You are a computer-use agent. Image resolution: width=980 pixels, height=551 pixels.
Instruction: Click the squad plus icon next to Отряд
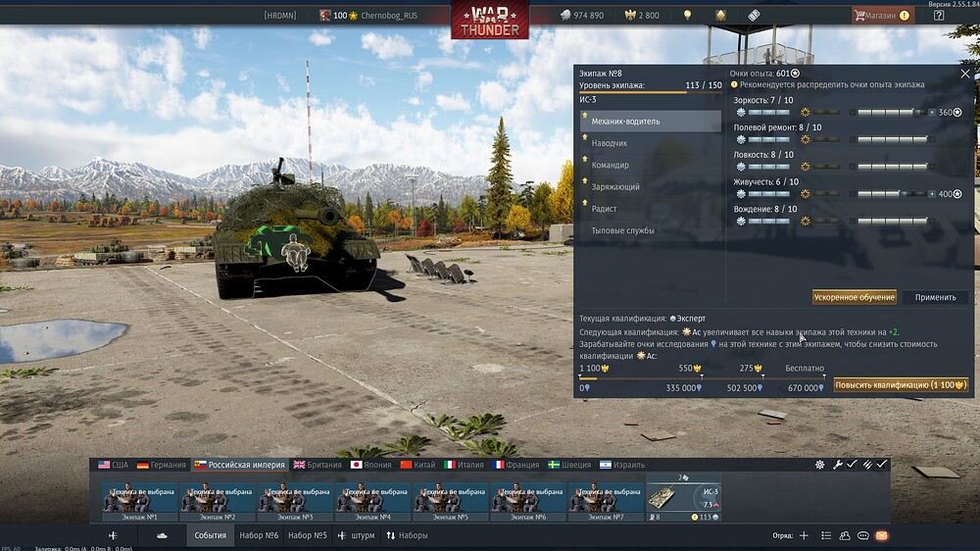click(804, 535)
